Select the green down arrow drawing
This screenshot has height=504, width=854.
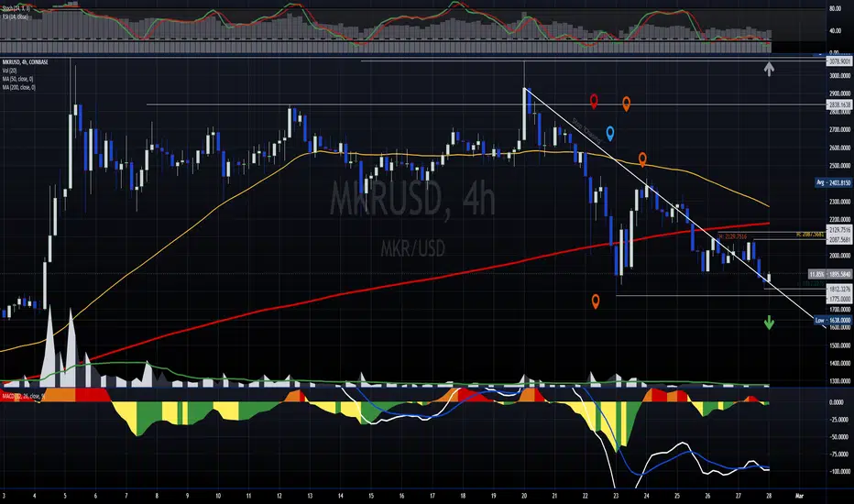pyautogui.click(x=769, y=323)
